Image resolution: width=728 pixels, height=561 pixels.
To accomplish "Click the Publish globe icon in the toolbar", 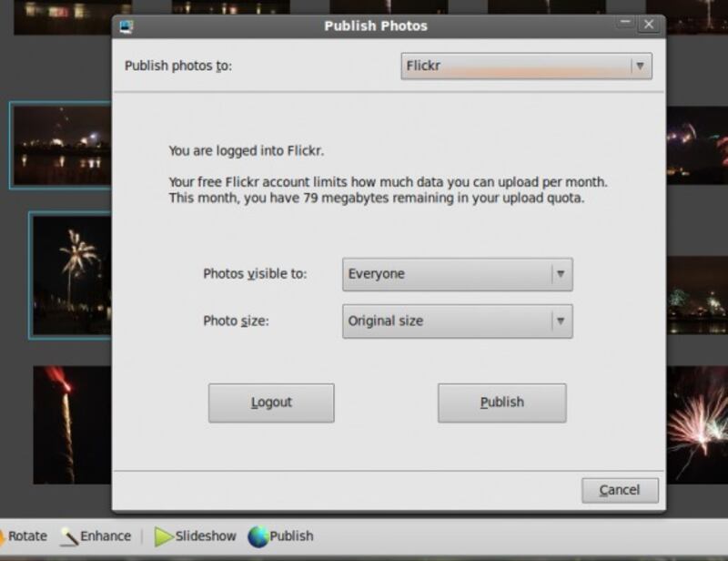I will [x=258, y=537].
